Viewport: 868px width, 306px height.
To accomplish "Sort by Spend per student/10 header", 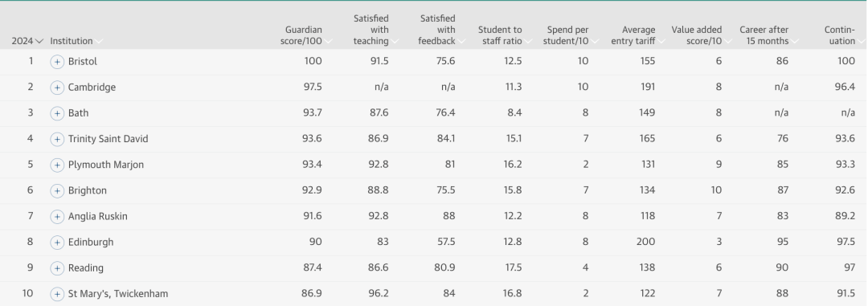I will (x=570, y=35).
